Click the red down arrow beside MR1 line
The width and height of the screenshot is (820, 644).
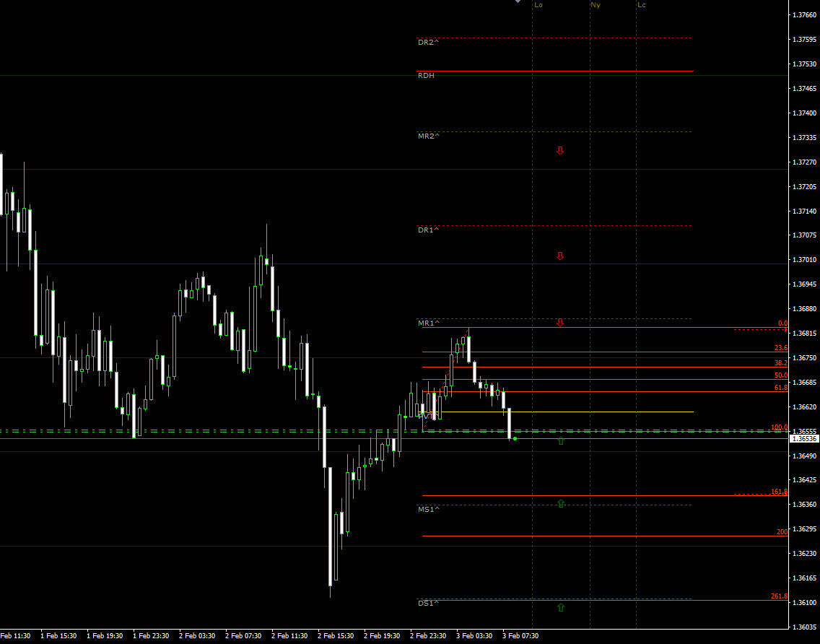click(560, 323)
